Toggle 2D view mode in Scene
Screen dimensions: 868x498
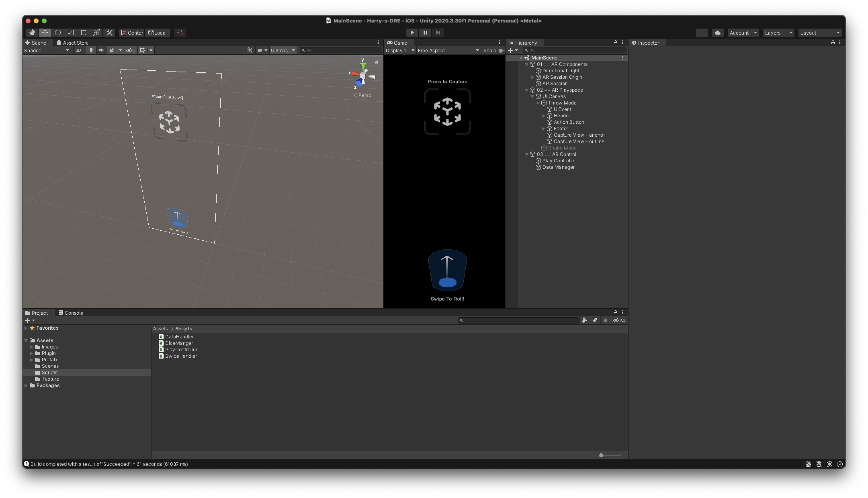coord(78,50)
